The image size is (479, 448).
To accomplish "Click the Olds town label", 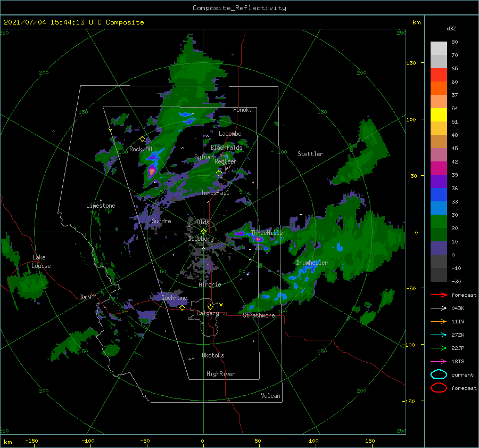I will pyautogui.click(x=203, y=222).
